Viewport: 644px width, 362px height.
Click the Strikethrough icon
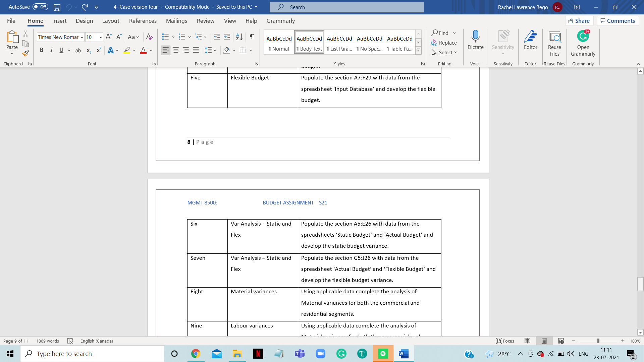pyautogui.click(x=78, y=50)
